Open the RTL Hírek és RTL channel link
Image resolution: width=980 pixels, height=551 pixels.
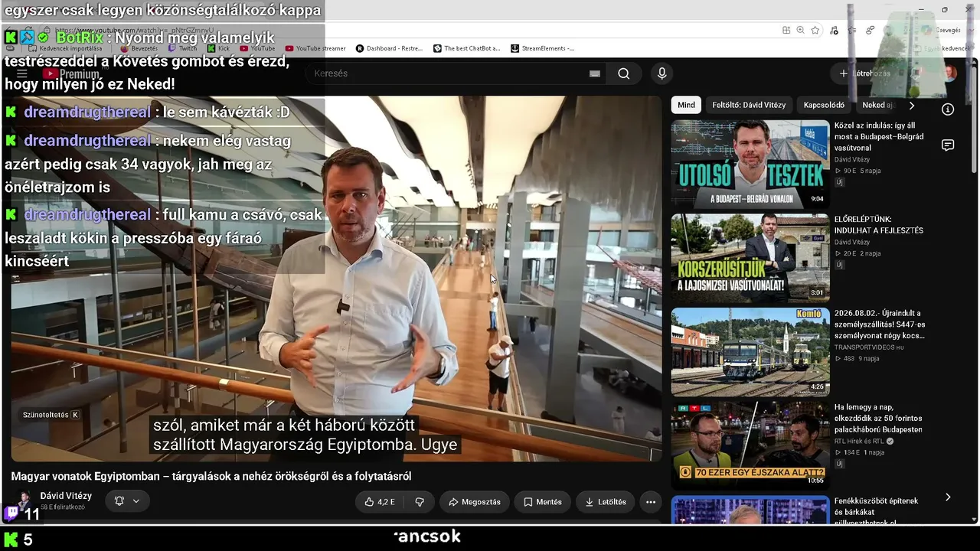(x=860, y=442)
